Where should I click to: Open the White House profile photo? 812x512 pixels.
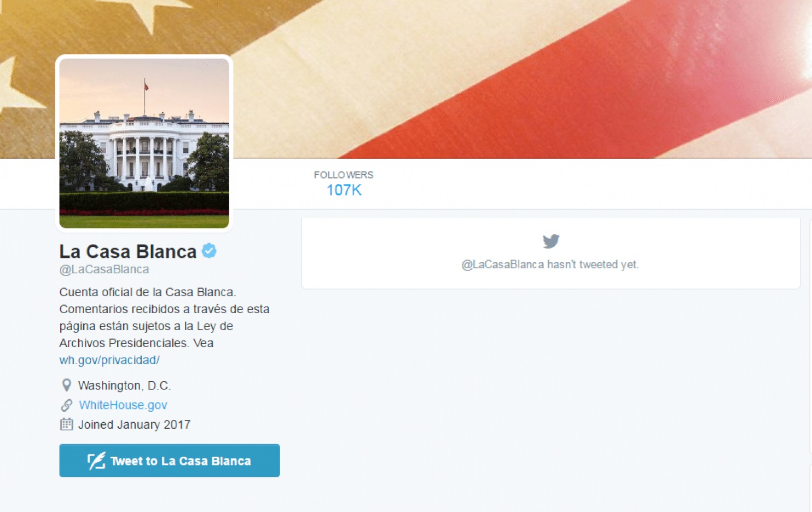coord(144,143)
